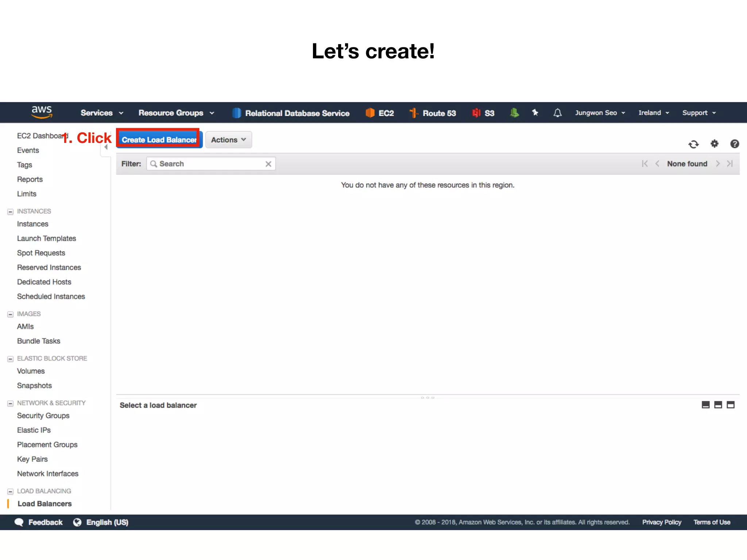Select Load Balancers in sidebar
This screenshot has width=747, height=560.
44,504
